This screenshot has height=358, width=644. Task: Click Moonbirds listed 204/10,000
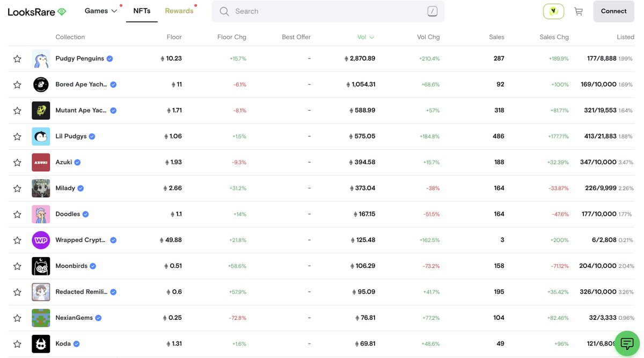pos(598,266)
